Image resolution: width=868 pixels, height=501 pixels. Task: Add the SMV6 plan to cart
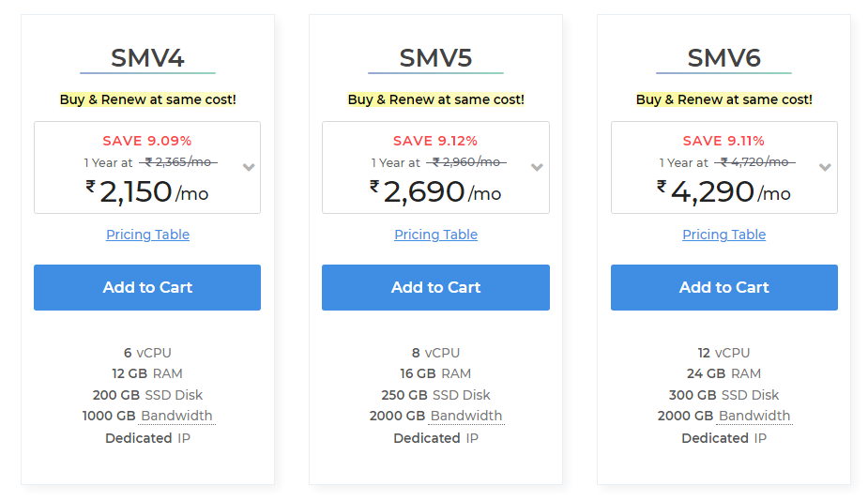723,287
